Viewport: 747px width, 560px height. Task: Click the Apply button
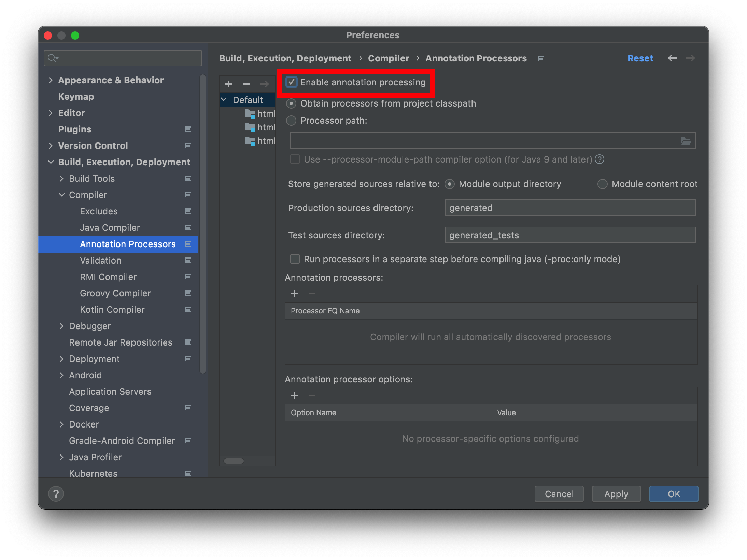(x=616, y=494)
